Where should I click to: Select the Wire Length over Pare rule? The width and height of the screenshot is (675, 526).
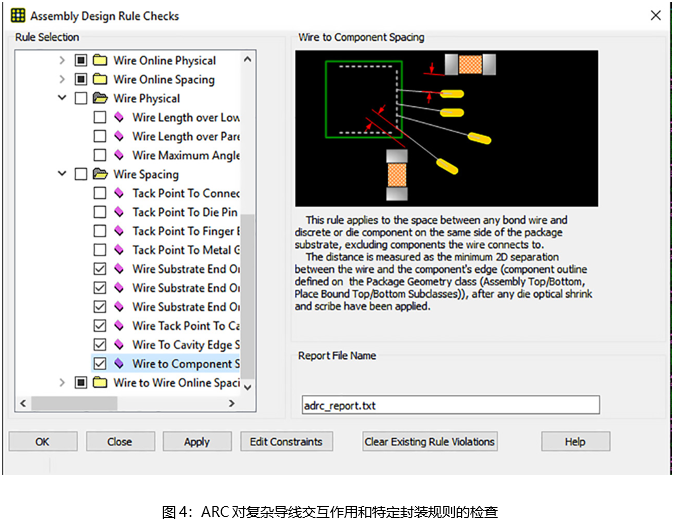pyautogui.click(x=186, y=136)
